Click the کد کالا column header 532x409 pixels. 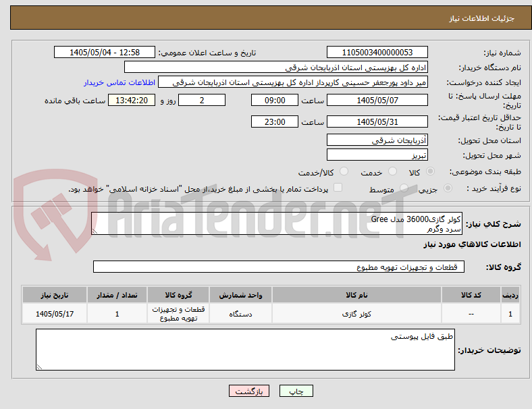pyautogui.click(x=471, y=295)
